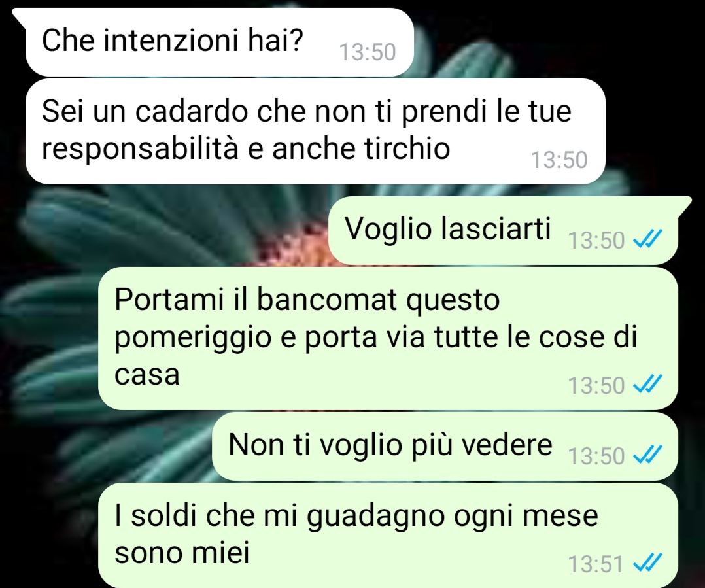Tap the 13:50 timestamp on "Che intenzioni hai?"
The height and width of the screenshot is (588, 705).
pos(368,52)
